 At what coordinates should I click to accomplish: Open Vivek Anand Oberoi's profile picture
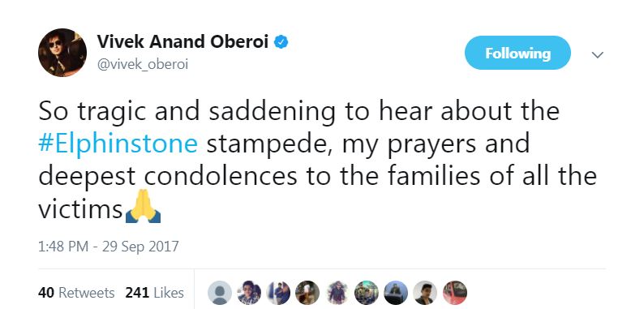point(62,53)
